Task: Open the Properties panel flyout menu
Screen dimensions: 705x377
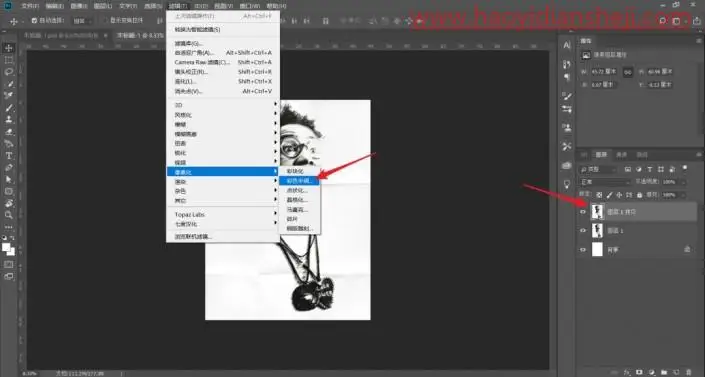Action: (698, 41)
